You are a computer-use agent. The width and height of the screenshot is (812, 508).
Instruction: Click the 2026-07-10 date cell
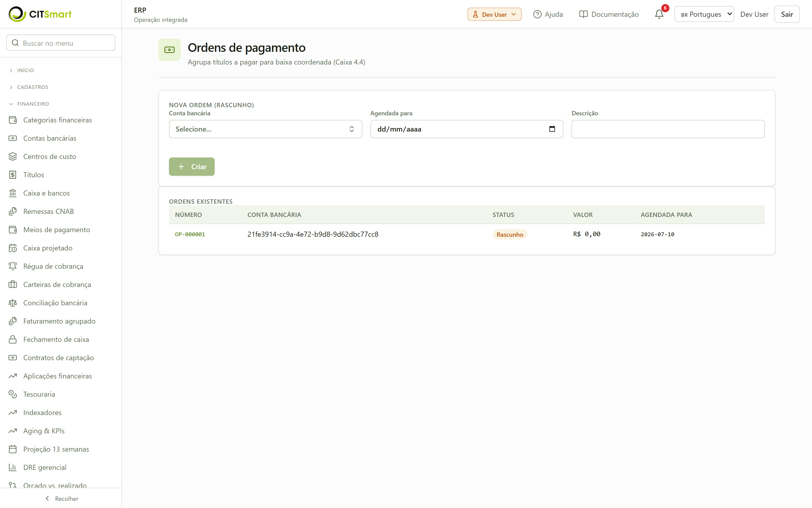(x=657, y=234)
